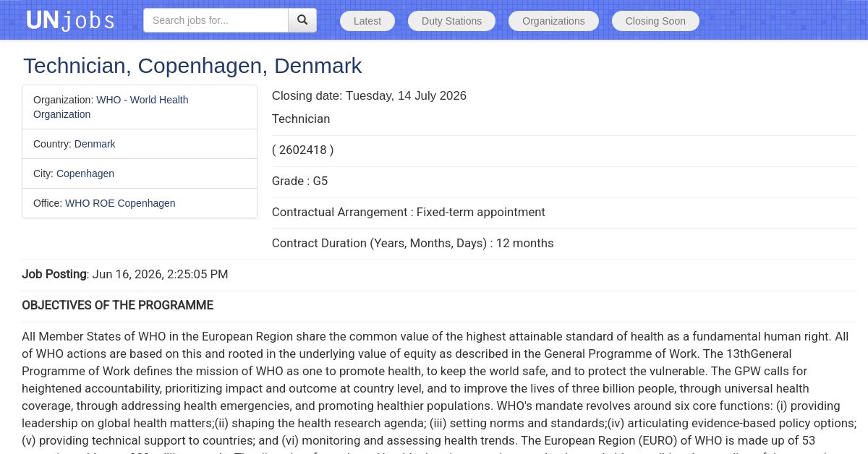This screenshot has width=868, height=454.
Task: Click the Grade : G5 line
Action: point(299,181)
